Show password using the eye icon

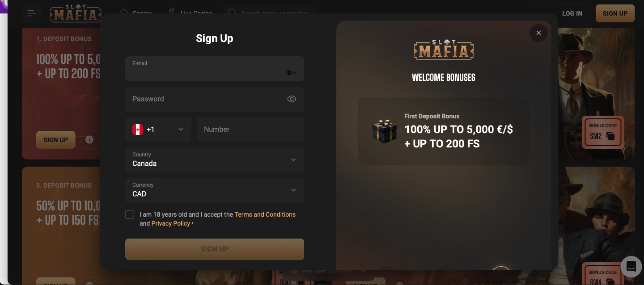coord(292,99)
